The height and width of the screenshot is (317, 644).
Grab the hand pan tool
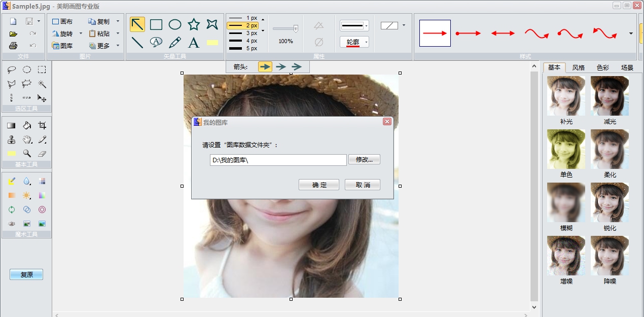26,139
